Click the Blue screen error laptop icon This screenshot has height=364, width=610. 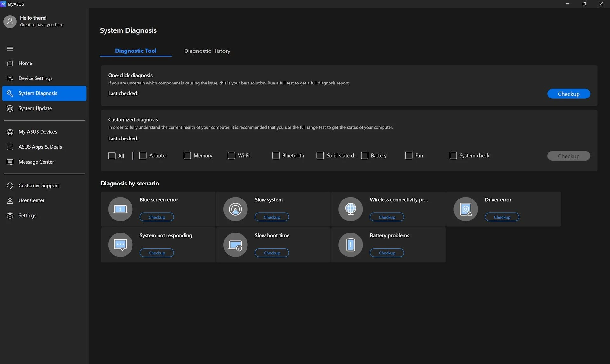[x=120, y=209]
